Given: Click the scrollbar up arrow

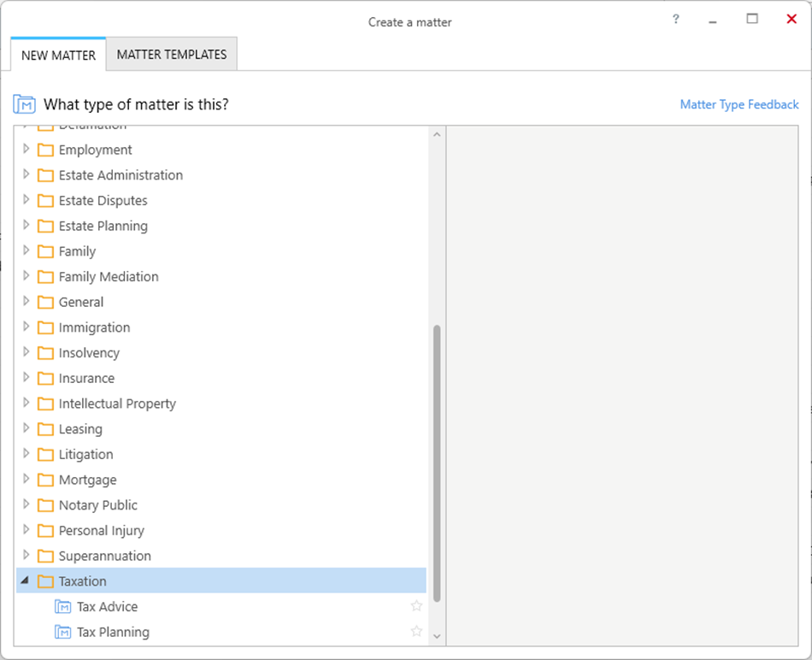Looking at the screenshot, I should click(437, 134).
